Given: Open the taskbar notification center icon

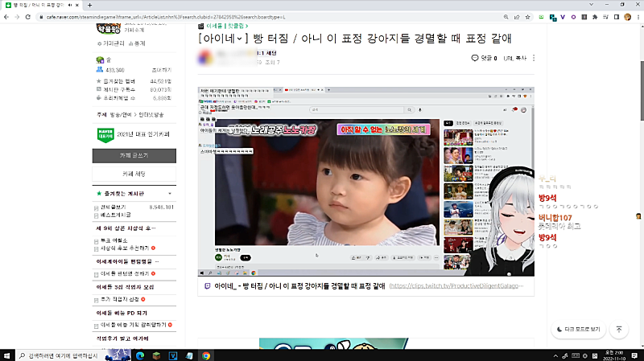Looking at the screenshot, I should click(634, 355).
